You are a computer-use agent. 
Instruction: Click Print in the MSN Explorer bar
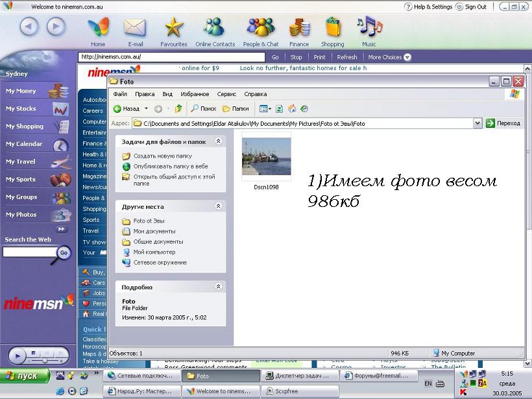point(319,57)
